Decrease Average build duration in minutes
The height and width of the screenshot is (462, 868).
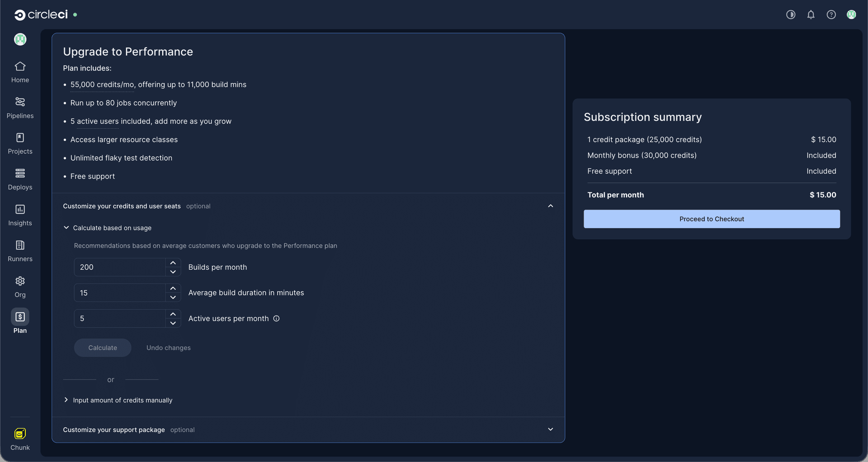173,298
